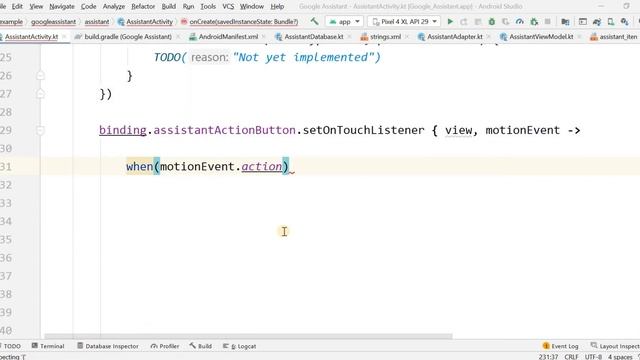Viewport: 640px width, 360px height.
Task: Click the horizontal editor scrollbar
Action: tap(248, 336)
